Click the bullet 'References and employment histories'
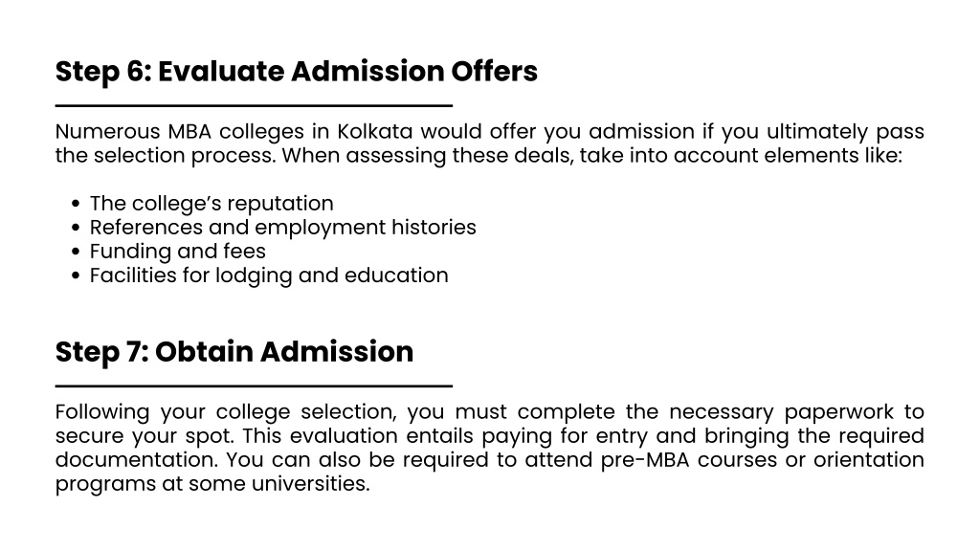This screenshot has width=980, height=551. (x=282, y=228)
